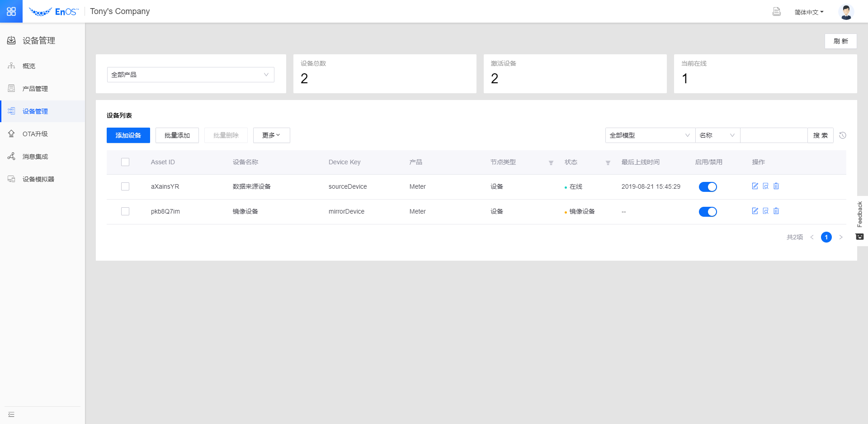Open the search history clock icon
Viewport: 868px width, 424px height.
[843, 135]
